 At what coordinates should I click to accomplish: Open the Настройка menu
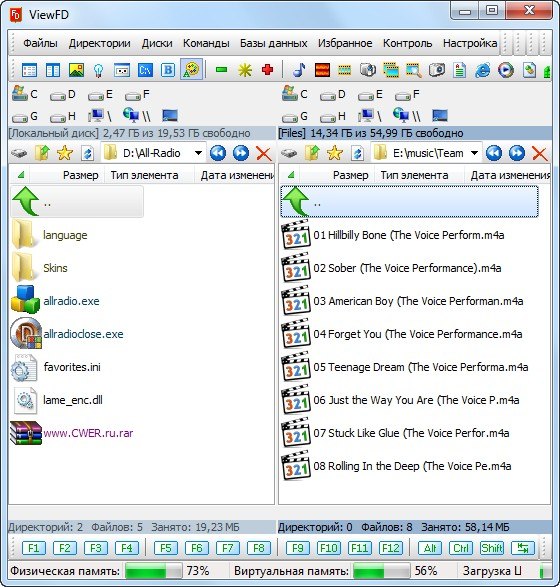pyautogui.click(x=470, y=43)
